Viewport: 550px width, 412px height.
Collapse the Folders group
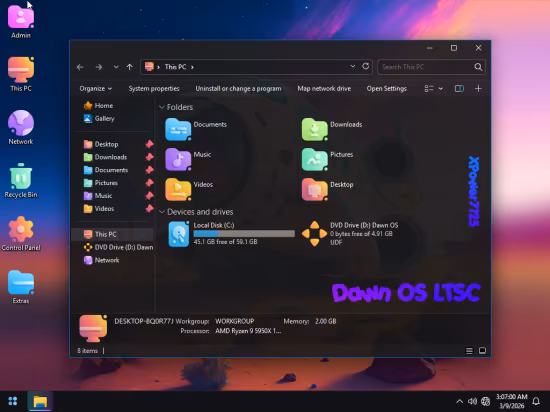coord(162,107)
